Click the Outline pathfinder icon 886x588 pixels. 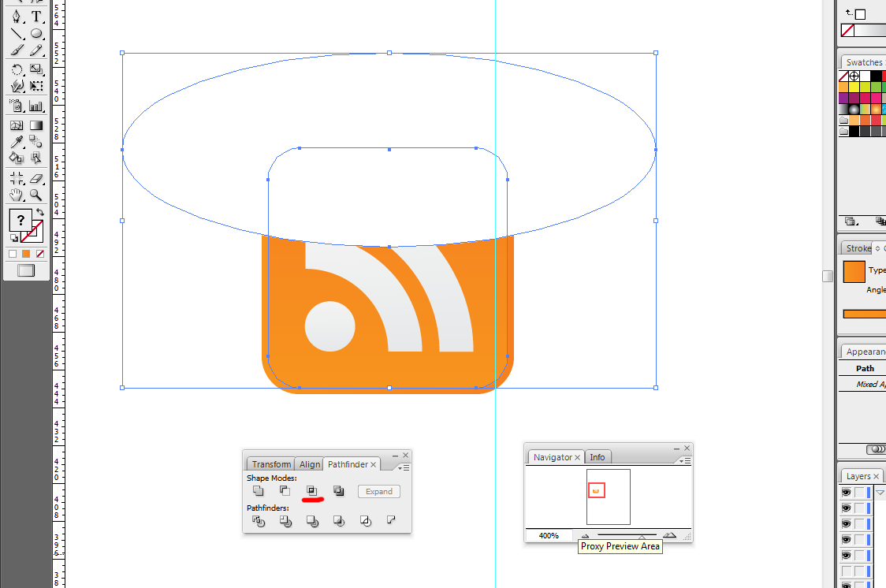click(366, 521)
